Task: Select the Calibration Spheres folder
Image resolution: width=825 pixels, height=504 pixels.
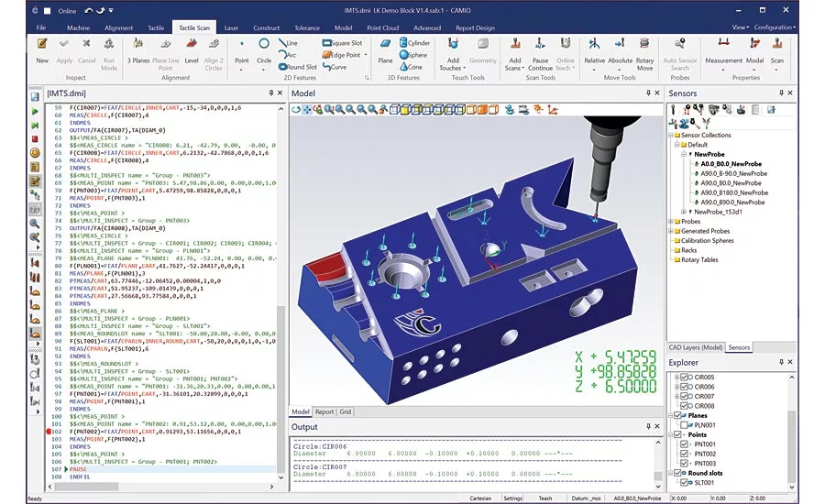Action: (x=707, y=240)
